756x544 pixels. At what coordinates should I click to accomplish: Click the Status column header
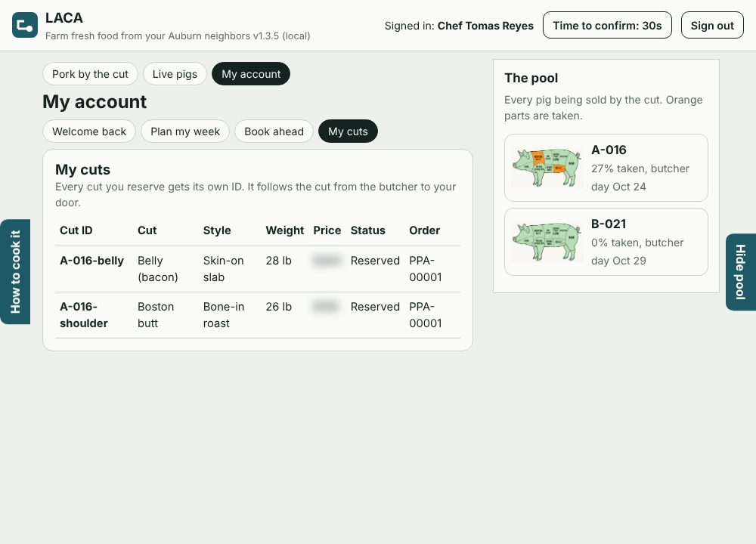pyautogui.click(x=368, y=230)
